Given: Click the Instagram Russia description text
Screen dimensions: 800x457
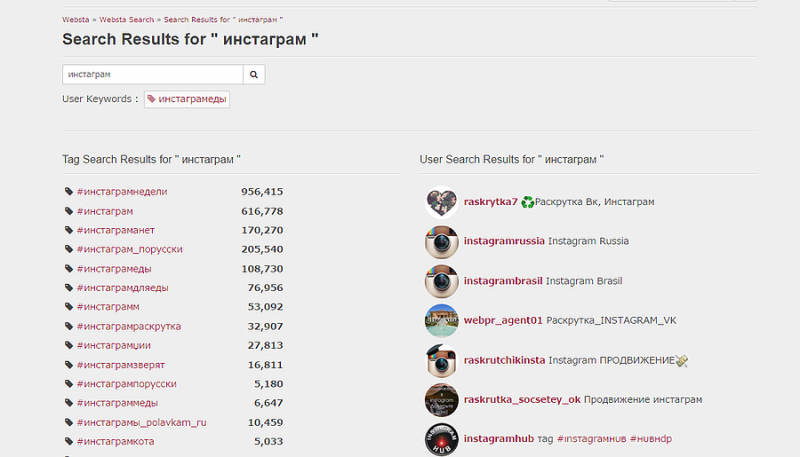Looking at the screenshot, I should [x=588, y=241].
